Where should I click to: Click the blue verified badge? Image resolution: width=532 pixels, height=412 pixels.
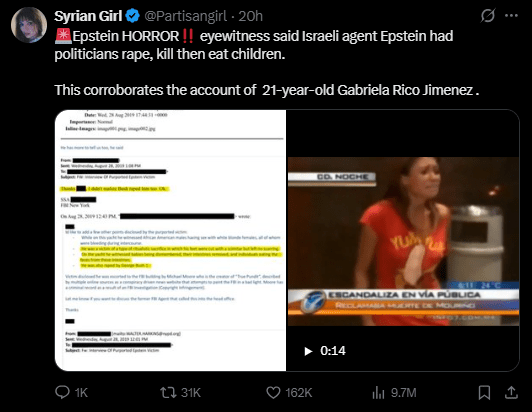tap(132, 16)
